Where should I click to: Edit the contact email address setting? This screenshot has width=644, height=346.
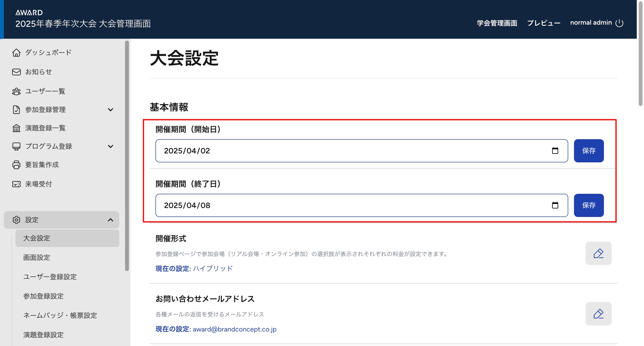pyautogui.click(x=598, y=313)
